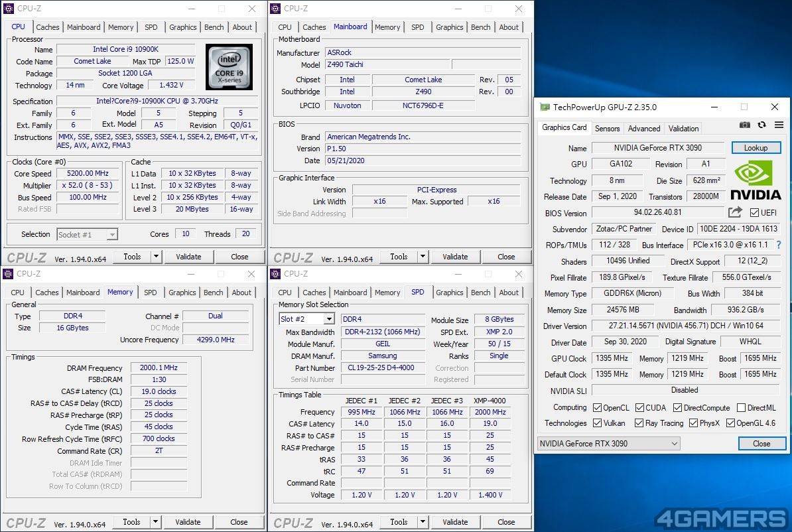Image resolution: width=792 pixels, height=532 pixels.
Task: Capture a GPU-Z screenshot with the camera icon
Action: [x=744, y=125]
